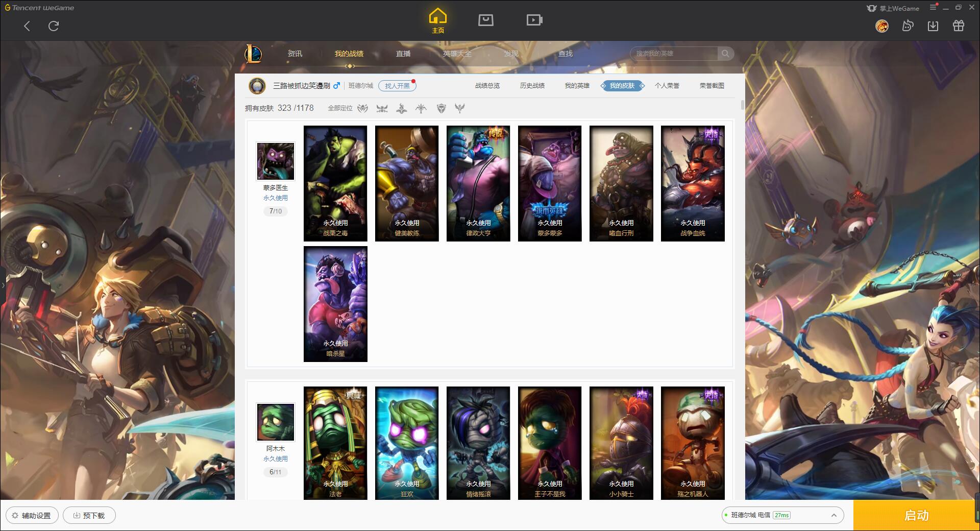
Task: Click the user avatar in the top right
Action: pos(882,26)
